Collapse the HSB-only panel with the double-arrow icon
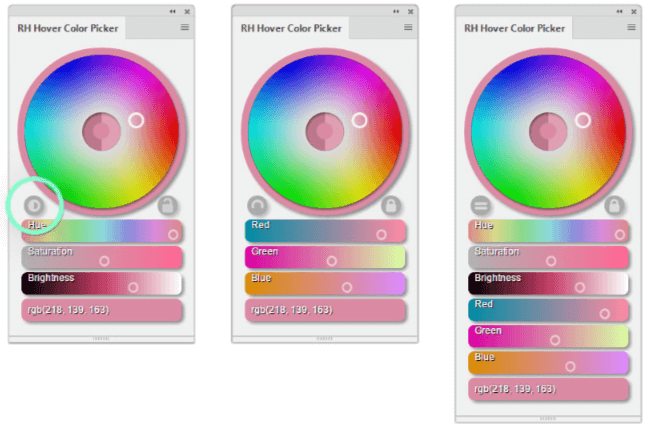Screen dimensions: 649x431 [x=171, y=10]
